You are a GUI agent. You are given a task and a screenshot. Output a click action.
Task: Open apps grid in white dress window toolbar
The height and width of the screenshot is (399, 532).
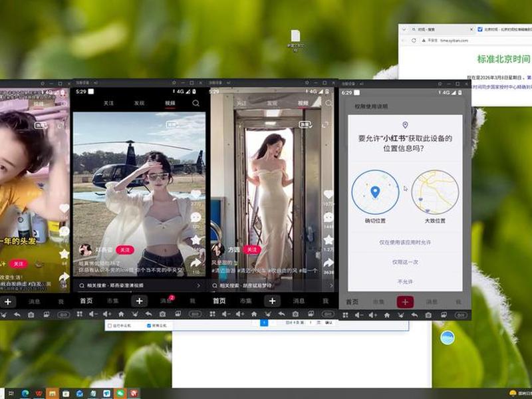pyautogui.click(x=213, y=314)
